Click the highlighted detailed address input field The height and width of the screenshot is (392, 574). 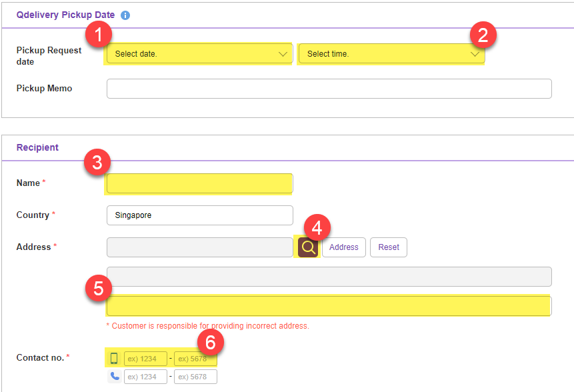(329, 306)
